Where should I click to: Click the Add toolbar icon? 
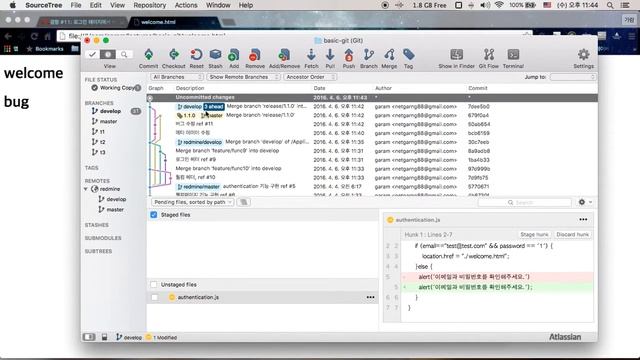pos(234,55)
